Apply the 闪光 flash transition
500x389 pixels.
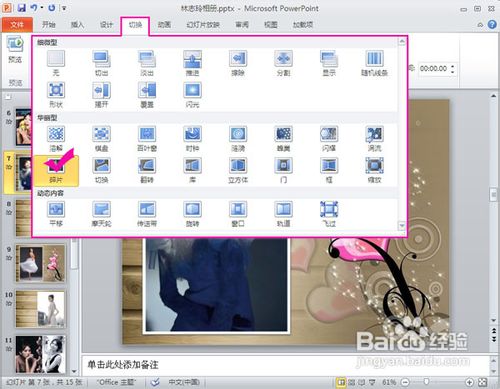tap(192, 95)
